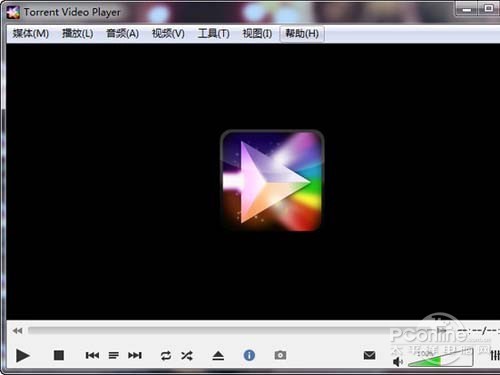Open the 视频(V) menu

pos(168,34)
